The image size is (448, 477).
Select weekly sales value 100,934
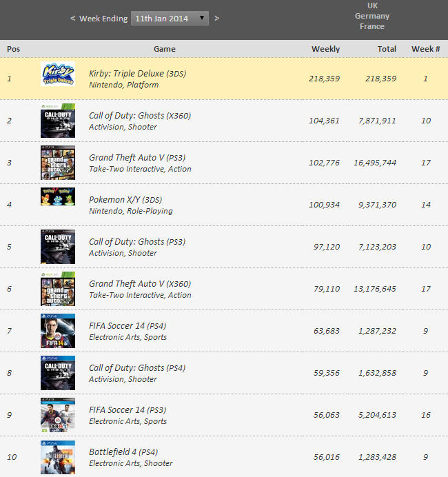[x=324, y=205]
